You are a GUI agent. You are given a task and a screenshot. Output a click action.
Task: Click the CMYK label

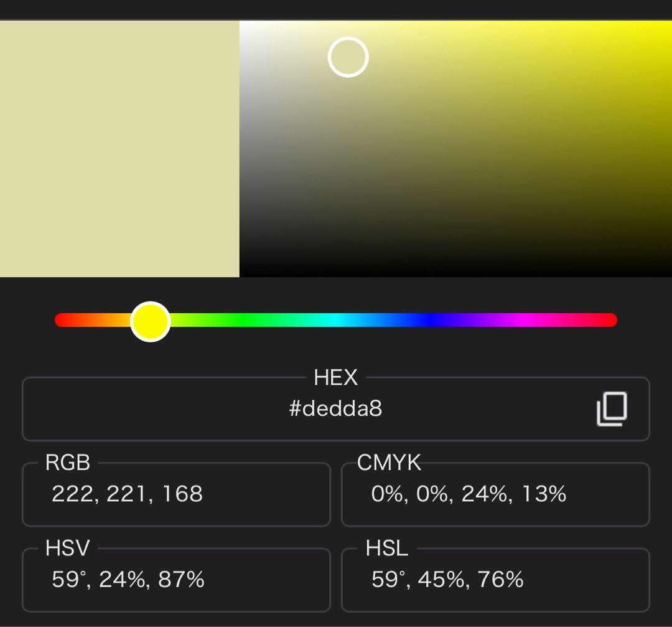[389, 463]
